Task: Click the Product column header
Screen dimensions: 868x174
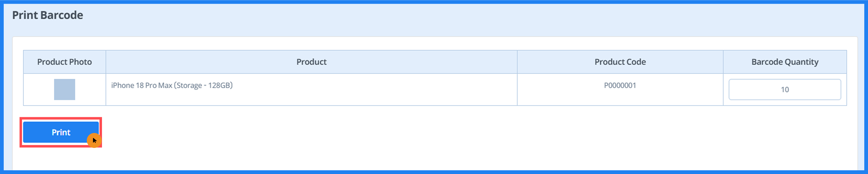Action: point(311,62)
